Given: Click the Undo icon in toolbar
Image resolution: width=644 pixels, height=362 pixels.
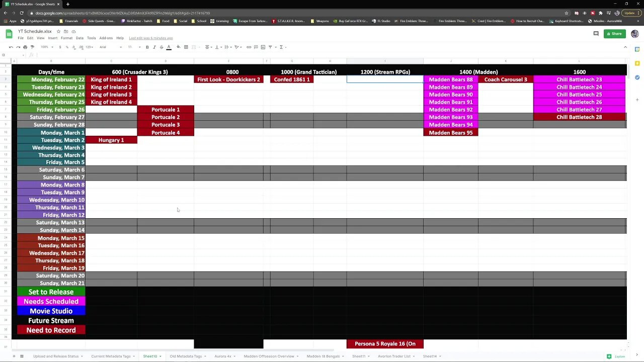Looking at the screenshot, I should tap(11, 47).
